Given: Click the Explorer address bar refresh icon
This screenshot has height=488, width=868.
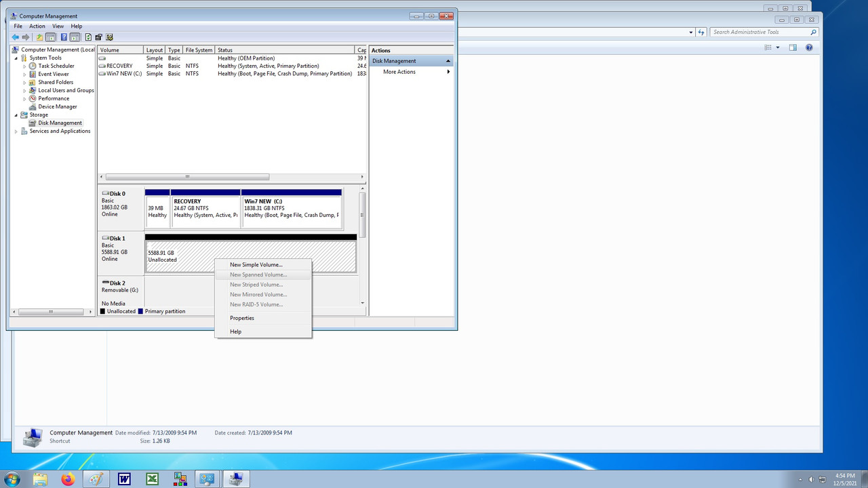Looking at the screenshot, I should [x=702, y=32].
